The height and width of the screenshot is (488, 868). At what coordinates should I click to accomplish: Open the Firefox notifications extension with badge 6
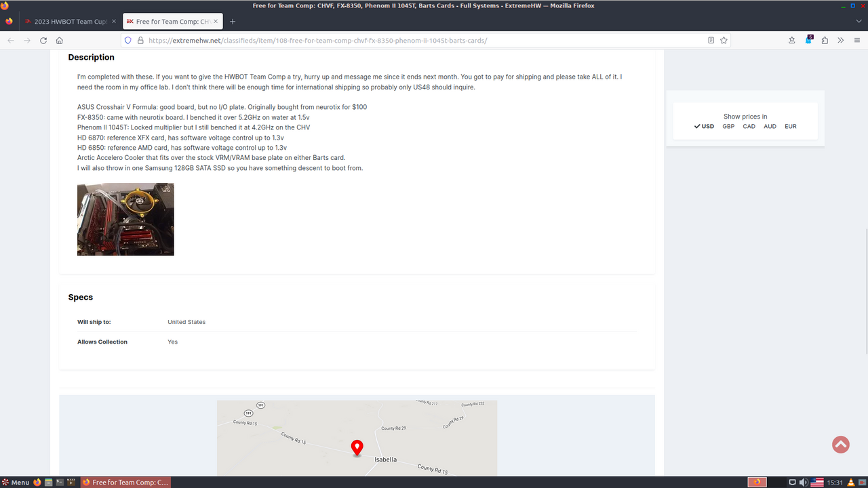click(x=808, y=41)
